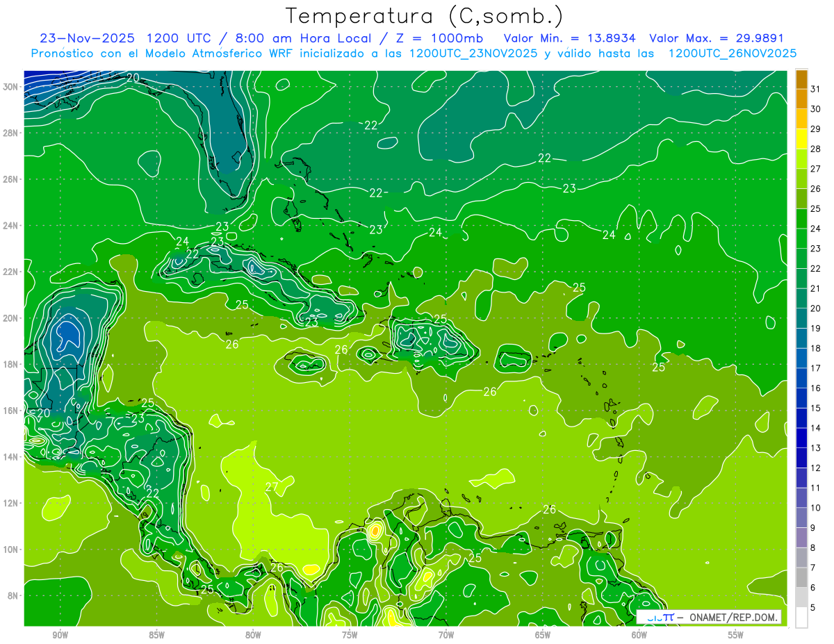Pick the yellow color band between 28 and 29

tap(801, 139)
